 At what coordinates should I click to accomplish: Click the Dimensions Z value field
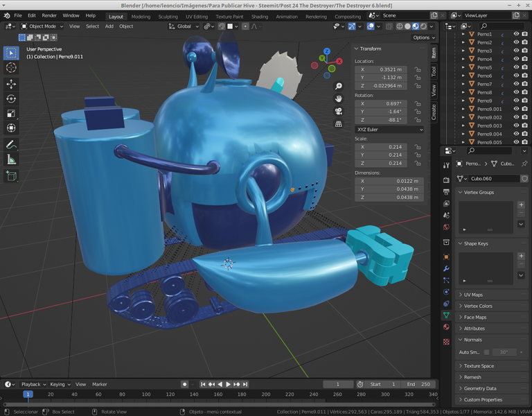click(x=389, y=198)
